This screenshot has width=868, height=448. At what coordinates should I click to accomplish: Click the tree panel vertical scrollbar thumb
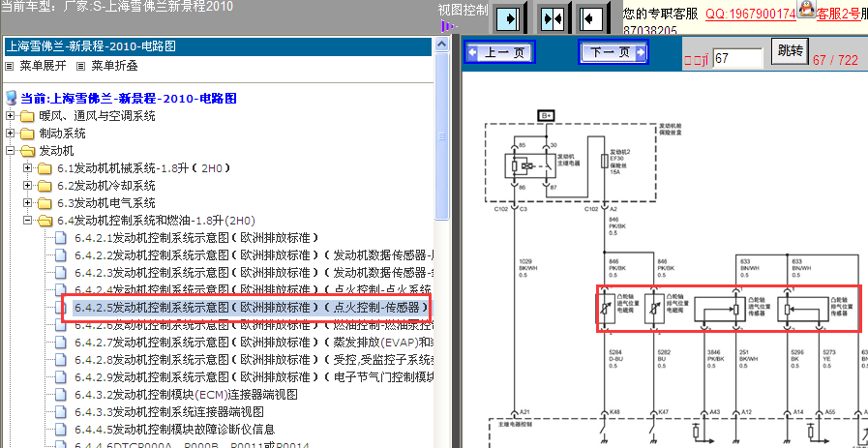[442, 136]
